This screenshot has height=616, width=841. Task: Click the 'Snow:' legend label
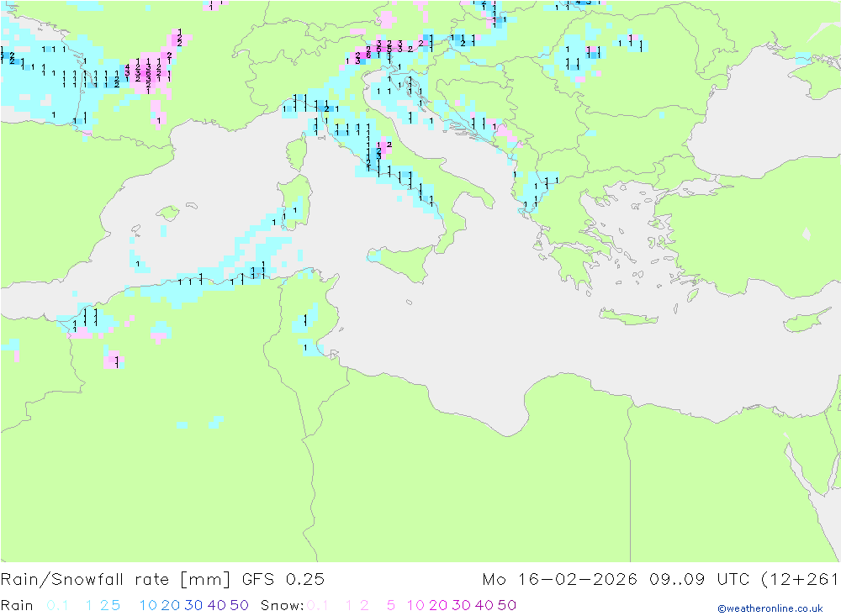(x=282, y=605)
